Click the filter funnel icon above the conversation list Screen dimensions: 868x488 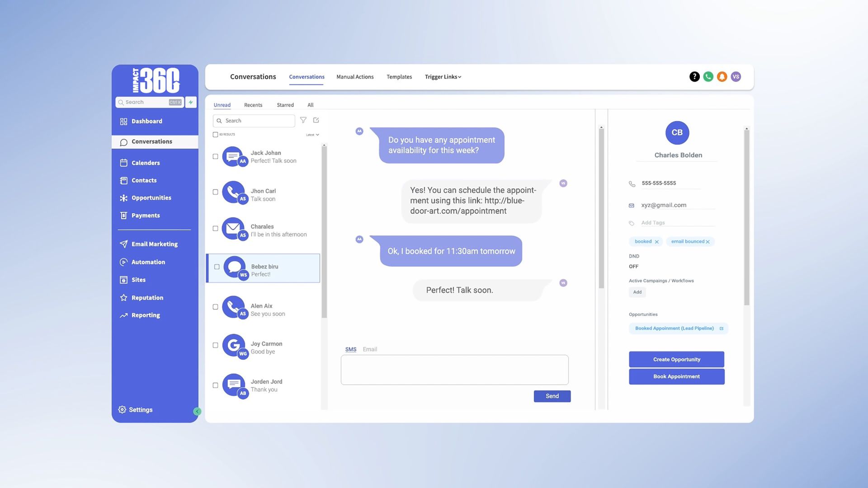pyautogui.click(x=303, y=120)
